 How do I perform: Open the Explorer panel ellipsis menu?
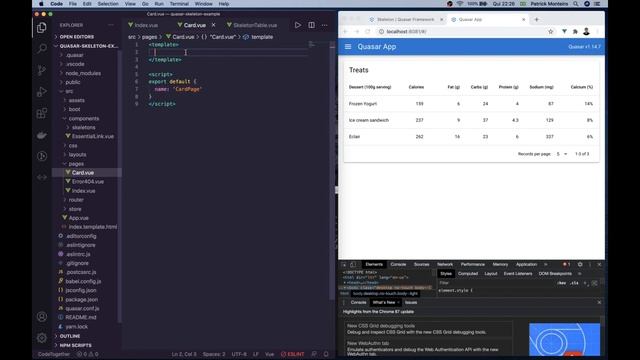[x=111, y=25]
